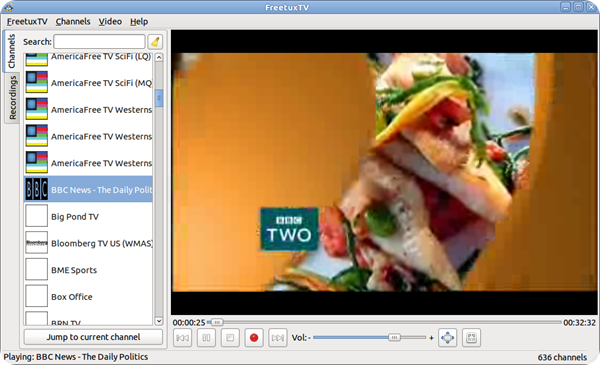The height and width of the screenshot is (365, 600).
Task: Click the 636 channels status text
Action: 562,357
